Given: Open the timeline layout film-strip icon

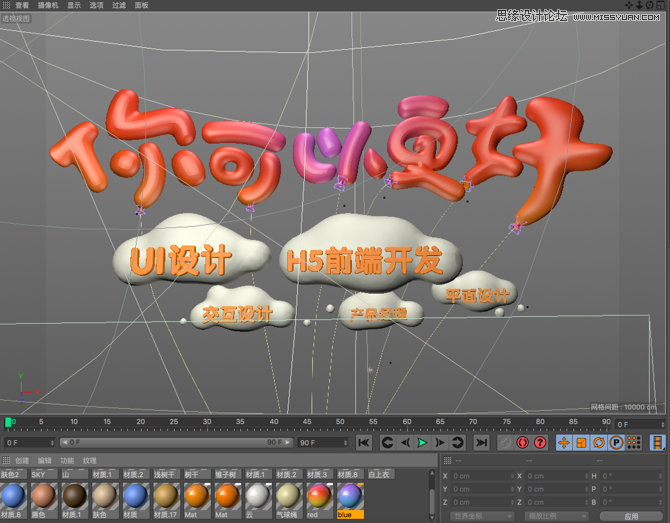Looking at the screenshot, I should click(658, 443).
